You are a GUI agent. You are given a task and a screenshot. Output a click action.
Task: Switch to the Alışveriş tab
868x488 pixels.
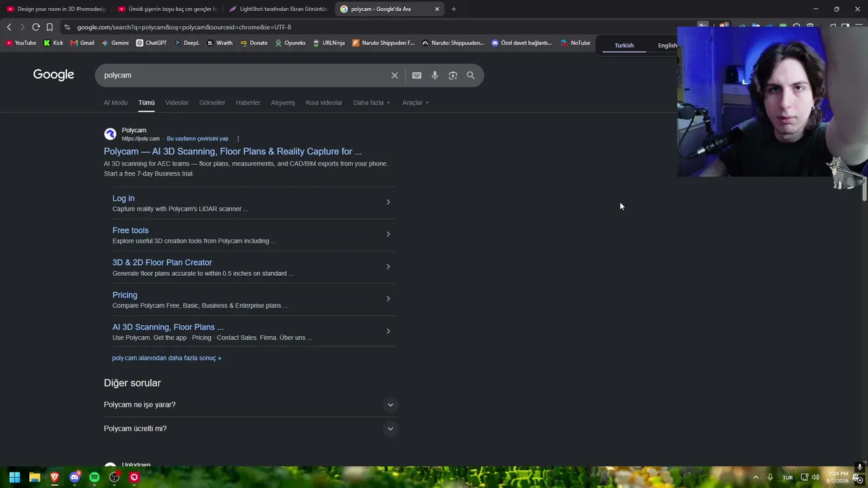coord(283,103)
